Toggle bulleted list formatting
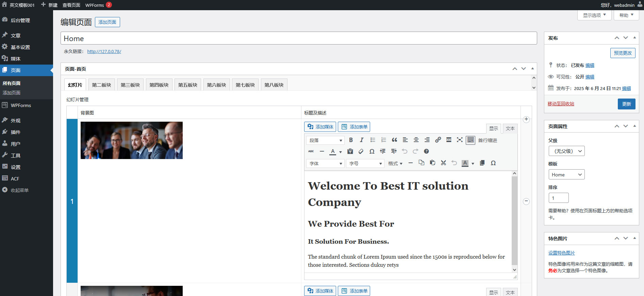Viewport: 644px width, 296px height. [373, 140]
